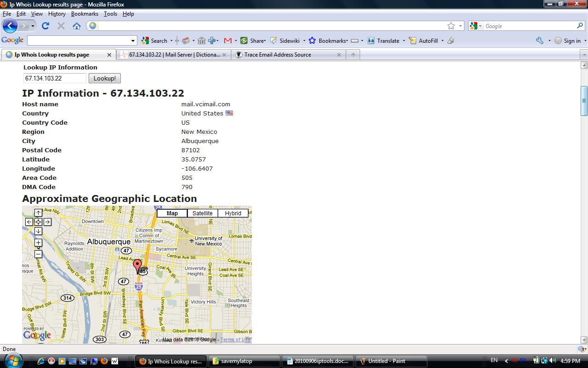
Task: Click the host name mail.vcimail.com
Action: 206,104
